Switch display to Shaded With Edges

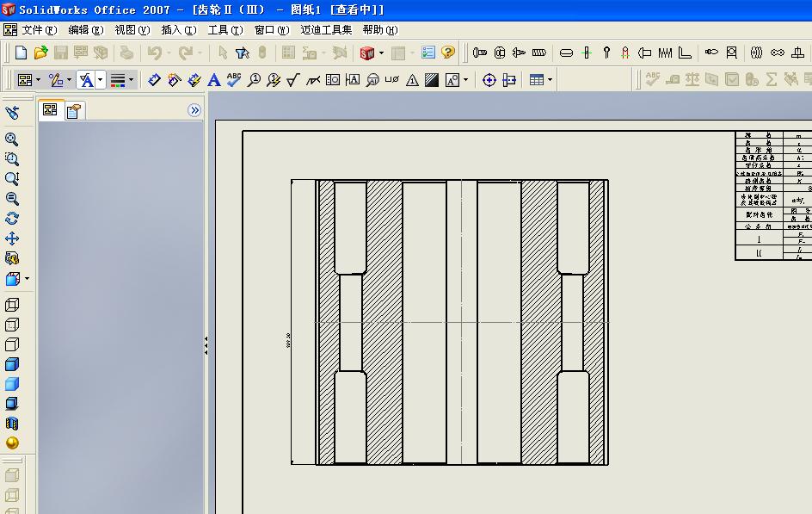[12, 364]
